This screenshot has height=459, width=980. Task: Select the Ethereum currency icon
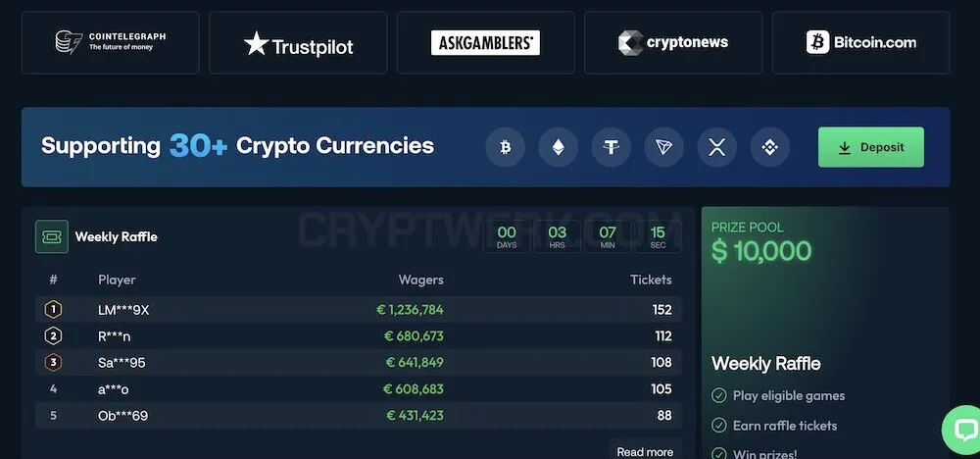(559, 147)
